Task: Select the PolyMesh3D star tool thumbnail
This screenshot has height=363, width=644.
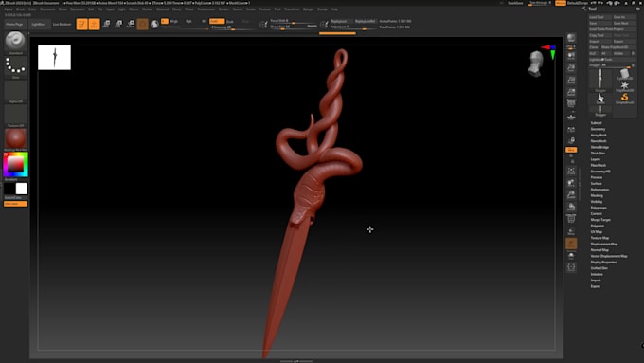Action: 624,86
